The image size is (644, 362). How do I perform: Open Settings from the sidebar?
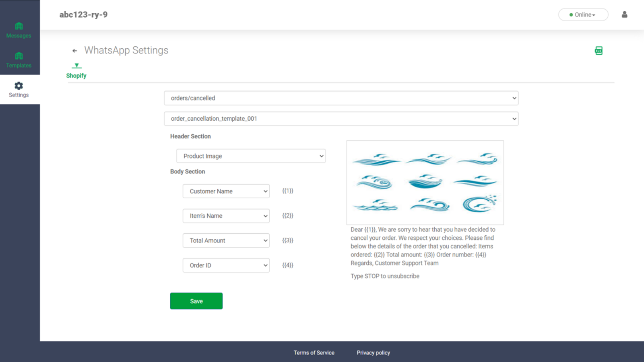click(x=18, y=89)
